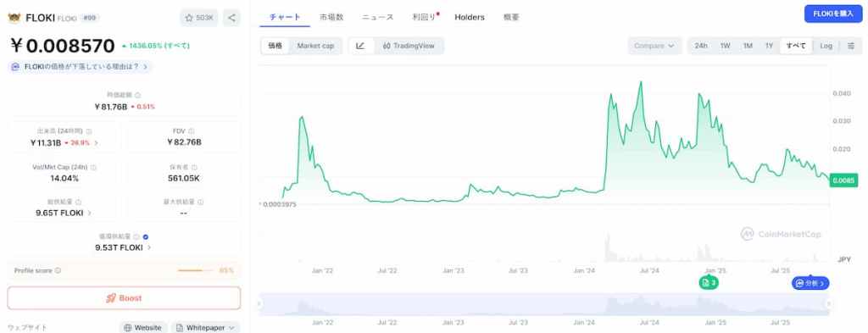This screenshot has width=868, height=333.
Task: Expand 出来高 ¥11.31B detail chevron
Action: point(96,142)
